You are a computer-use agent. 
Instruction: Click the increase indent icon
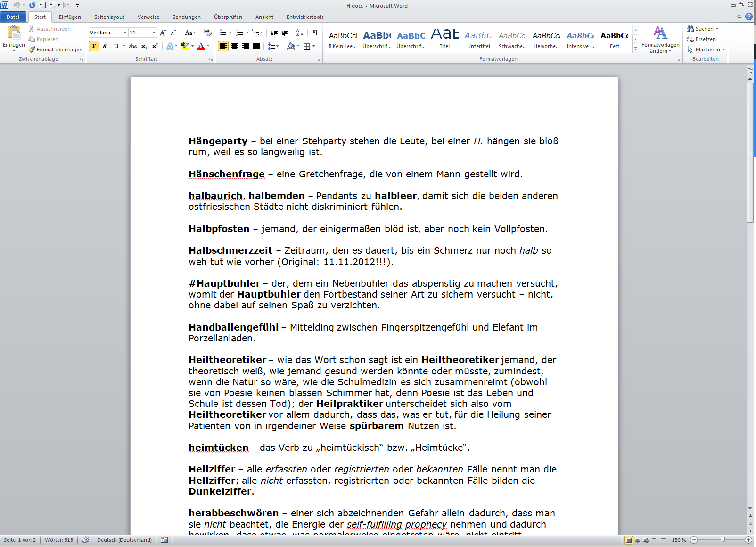pos(285,33)
